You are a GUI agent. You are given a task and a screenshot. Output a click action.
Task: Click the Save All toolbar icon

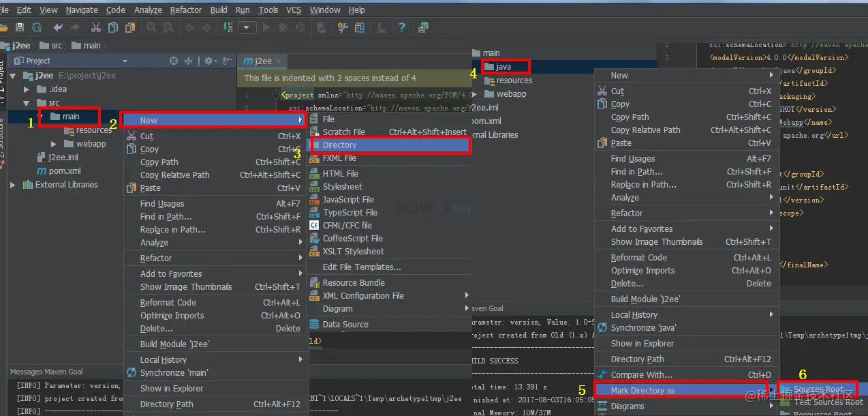[x=20, y=27]
